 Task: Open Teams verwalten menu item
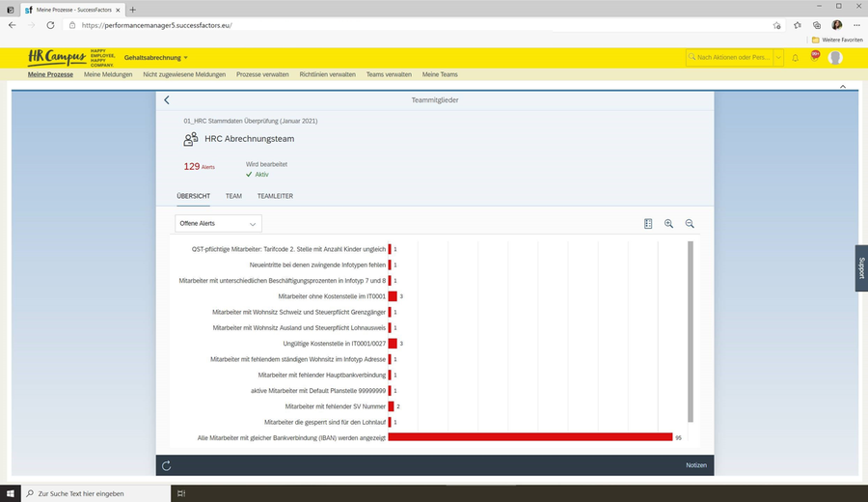389,74
